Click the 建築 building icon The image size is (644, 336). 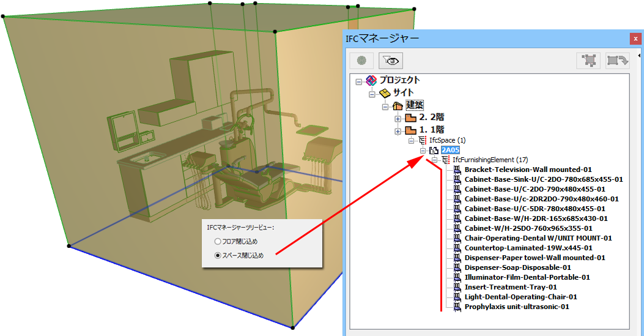point(398,106)
